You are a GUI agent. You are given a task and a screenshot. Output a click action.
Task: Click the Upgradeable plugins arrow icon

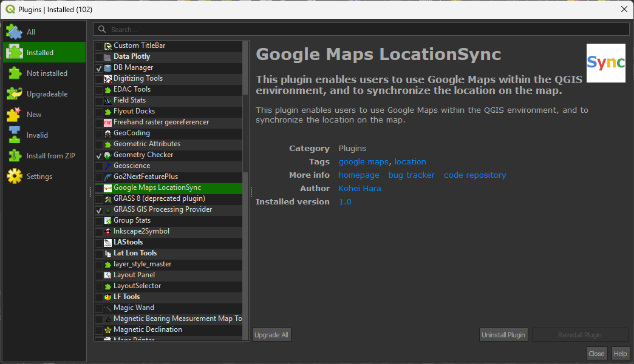pos(14,93)
